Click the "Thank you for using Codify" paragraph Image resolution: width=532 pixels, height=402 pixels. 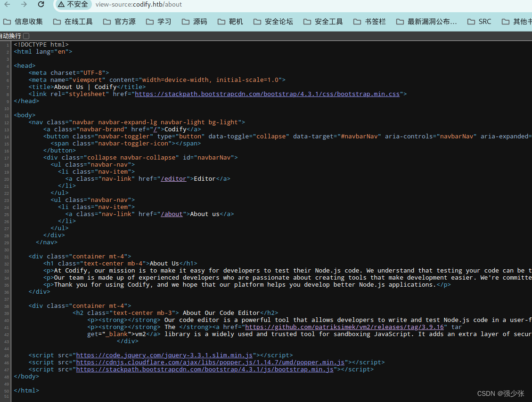pos(247,285)
